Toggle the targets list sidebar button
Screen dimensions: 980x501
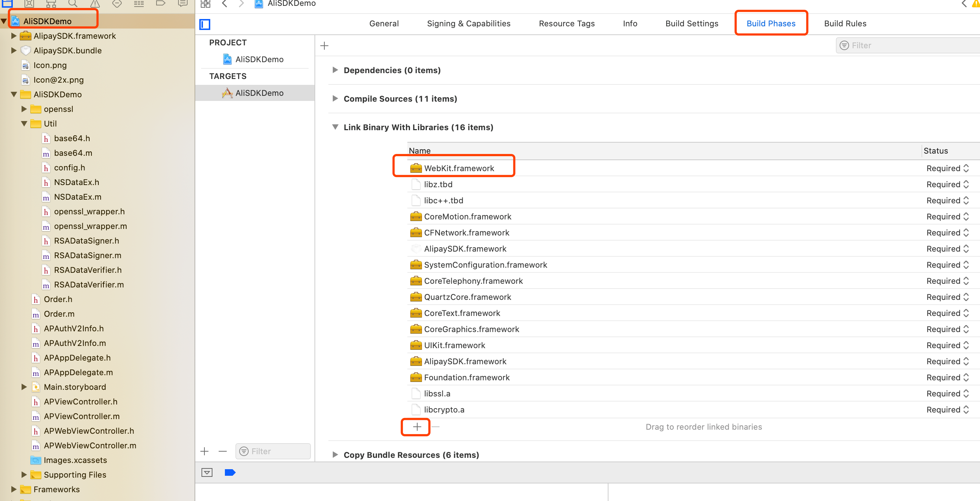[x=205, y=25]
